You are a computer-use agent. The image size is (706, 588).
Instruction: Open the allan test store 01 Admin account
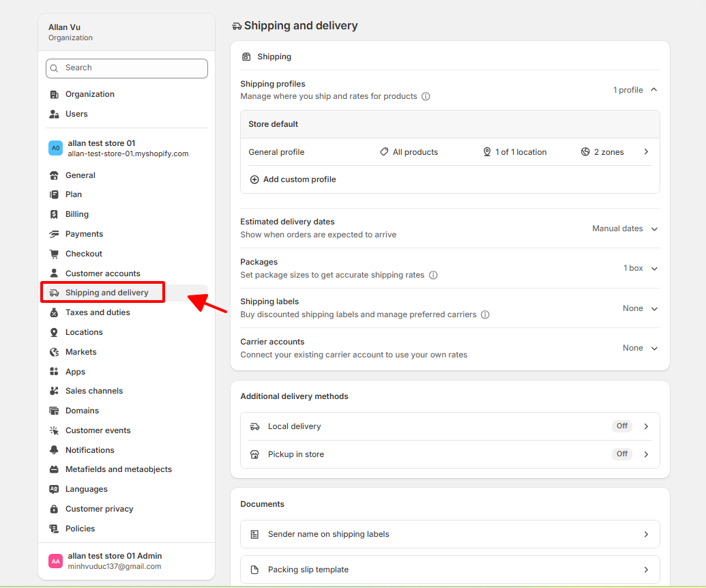click(126, 561)
